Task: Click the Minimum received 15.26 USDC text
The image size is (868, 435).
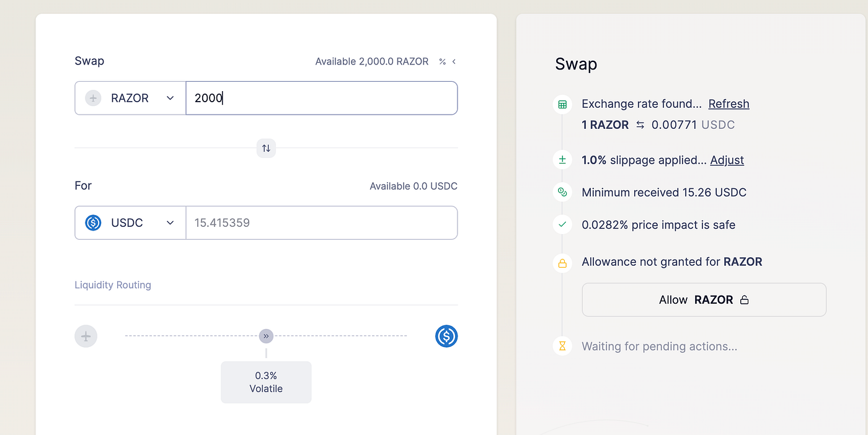Action: click(x=664, y=192)
